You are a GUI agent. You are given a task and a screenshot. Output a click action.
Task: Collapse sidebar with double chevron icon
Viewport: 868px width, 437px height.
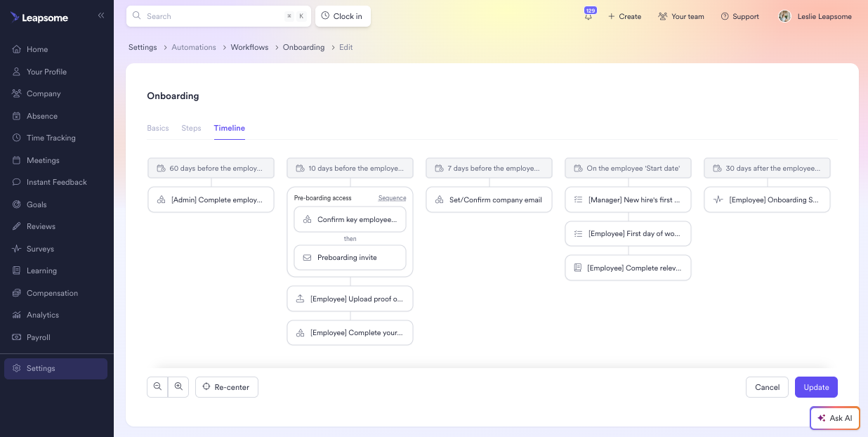(101, 15)
